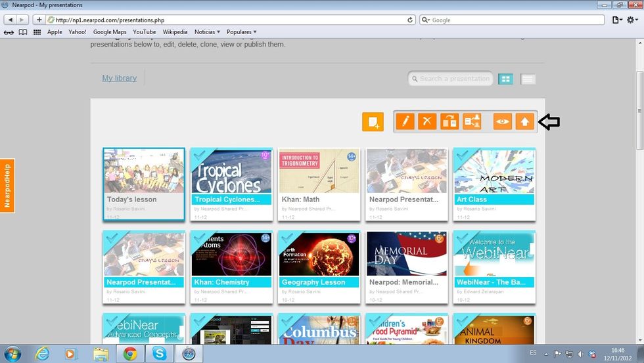The width and height of the screenshot is (644, 363).
Task: Click the reload page icon
Action: pos(410,20)
